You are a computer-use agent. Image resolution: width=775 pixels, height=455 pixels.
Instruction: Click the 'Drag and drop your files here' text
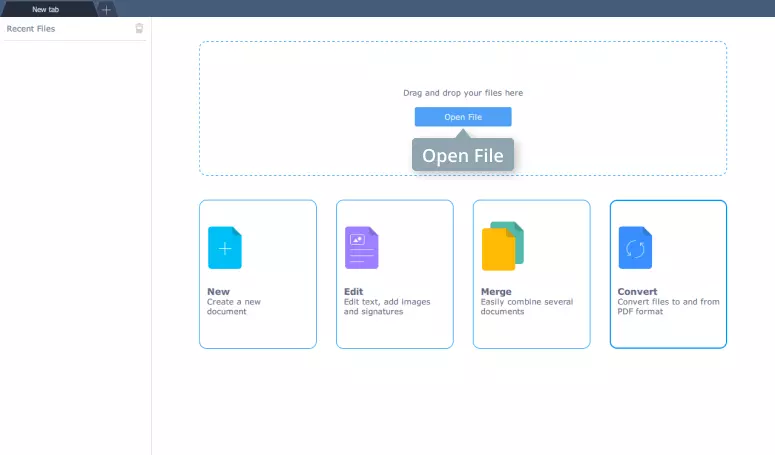click(462, 93)
